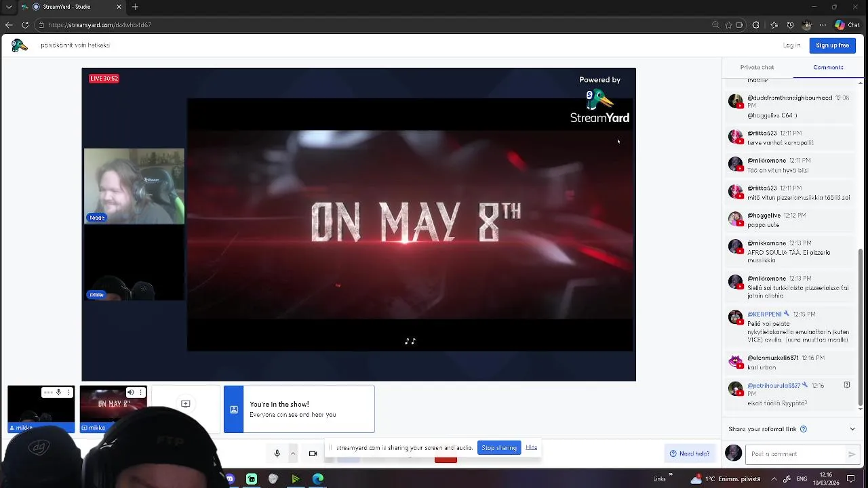The image size is (868, 488).
Task: Click the comments scroll down arrow
Action: click(862, 411)
